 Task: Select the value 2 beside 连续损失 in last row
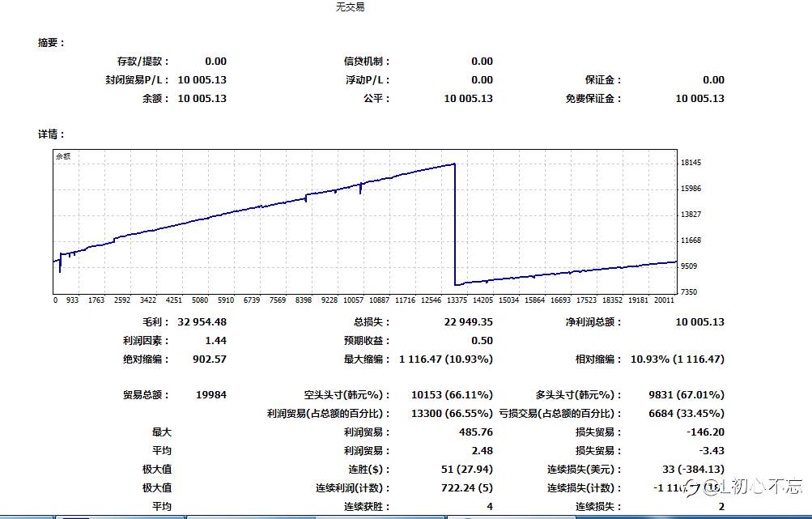coord(721,507)
